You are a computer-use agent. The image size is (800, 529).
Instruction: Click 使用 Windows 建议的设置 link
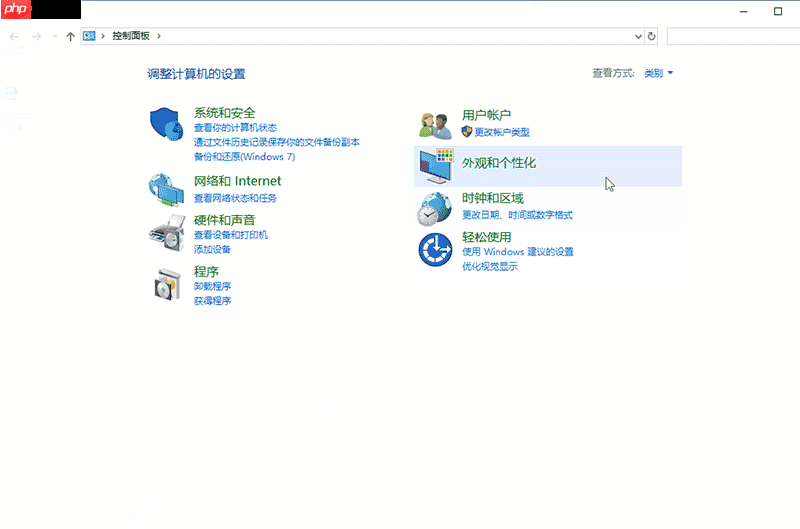[518, 252]
